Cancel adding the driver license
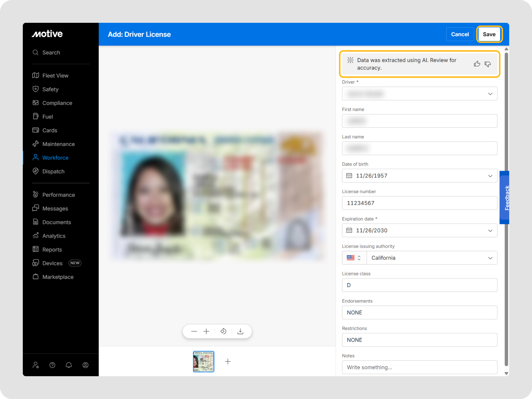Image resolution: width=532 pixels, height=399 pixels. [x=460, y=34]
